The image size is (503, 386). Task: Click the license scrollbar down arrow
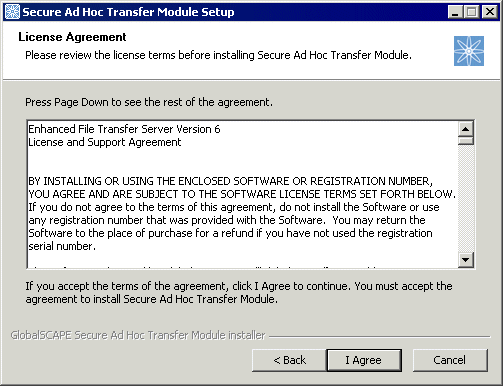point(466,260)
